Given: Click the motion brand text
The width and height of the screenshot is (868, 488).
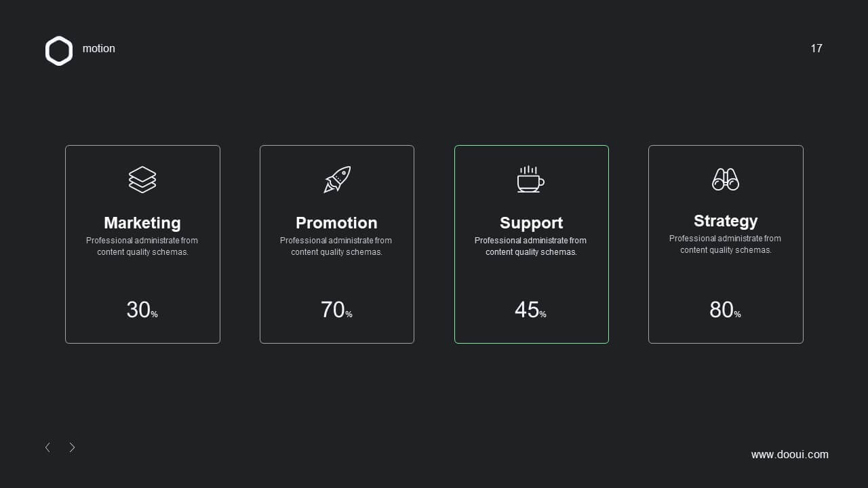Looking at the screenshot, I should tap(99, 49).
